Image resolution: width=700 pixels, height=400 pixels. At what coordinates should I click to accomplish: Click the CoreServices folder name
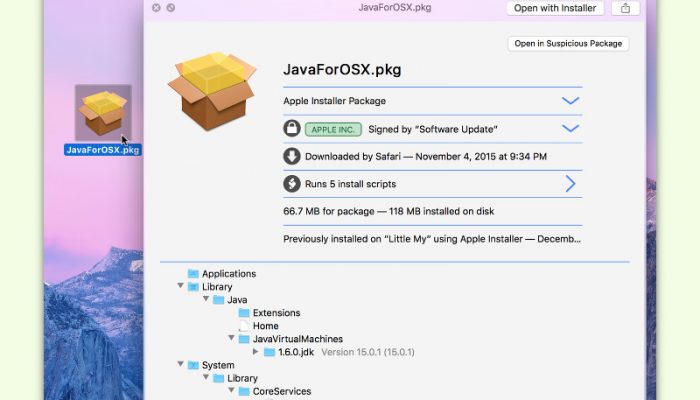(282, 391)
